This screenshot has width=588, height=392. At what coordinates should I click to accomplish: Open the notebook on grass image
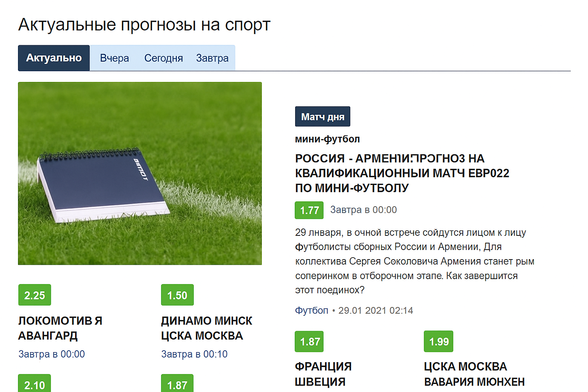coord(140,173)
